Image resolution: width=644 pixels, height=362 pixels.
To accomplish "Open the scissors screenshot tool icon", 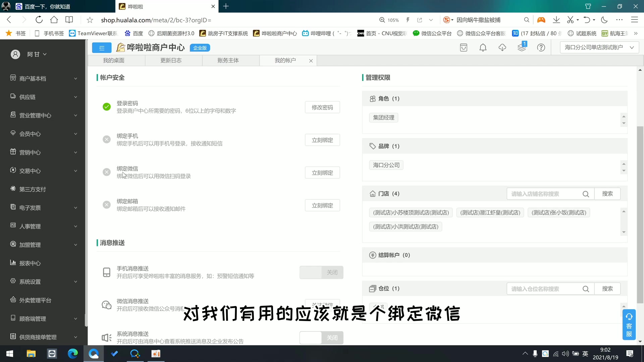I will click(x=570, y=20).
